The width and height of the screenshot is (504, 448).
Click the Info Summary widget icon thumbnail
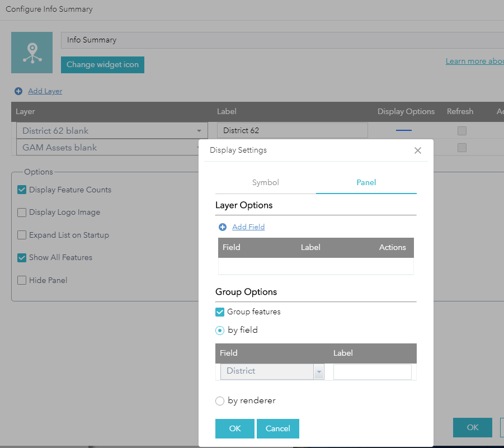point(32,53)
